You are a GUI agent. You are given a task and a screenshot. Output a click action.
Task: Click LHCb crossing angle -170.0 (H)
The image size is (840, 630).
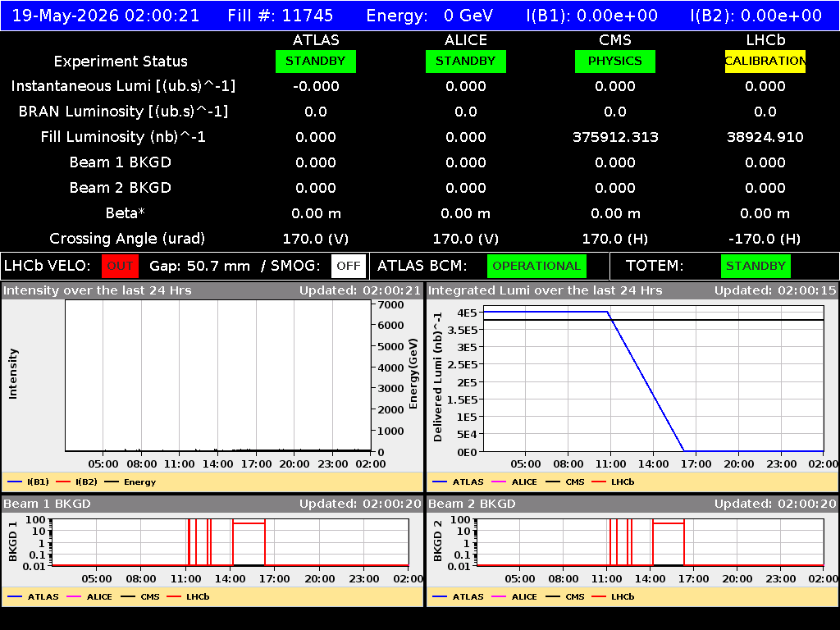coord(765,239)
